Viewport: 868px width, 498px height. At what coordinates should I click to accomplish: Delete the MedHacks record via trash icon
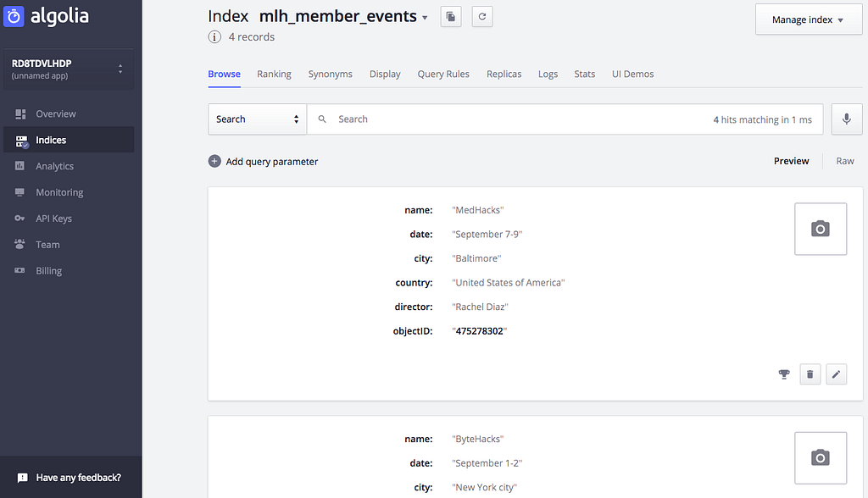click(810, 373)
